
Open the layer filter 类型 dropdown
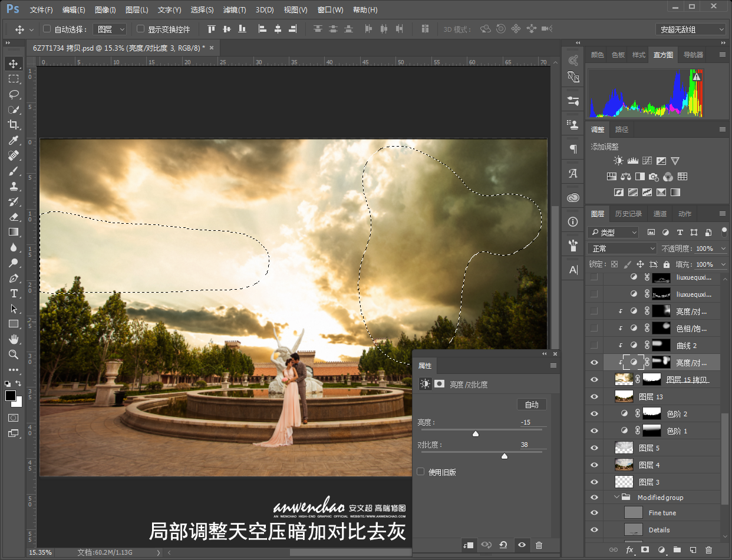click(613, 232)
